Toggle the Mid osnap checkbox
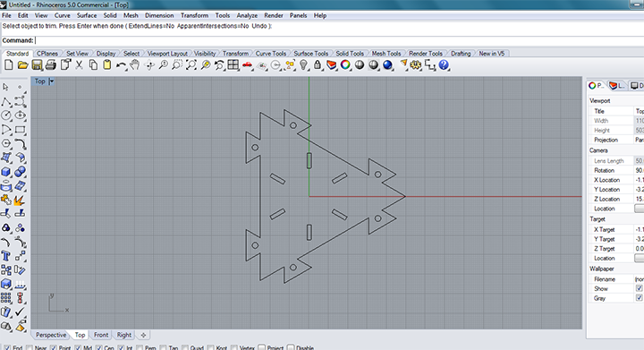This screenshot has height=350, width=644. click(x=78, y=348)
